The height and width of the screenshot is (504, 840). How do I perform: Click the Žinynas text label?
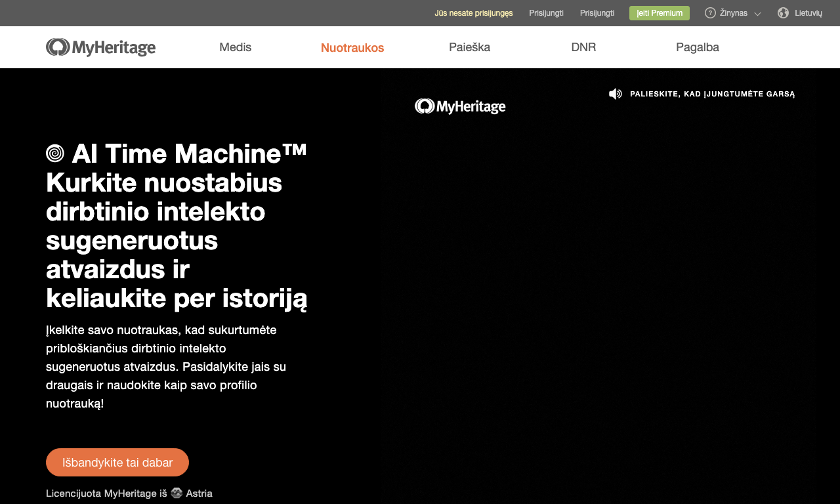coord(734,13)
